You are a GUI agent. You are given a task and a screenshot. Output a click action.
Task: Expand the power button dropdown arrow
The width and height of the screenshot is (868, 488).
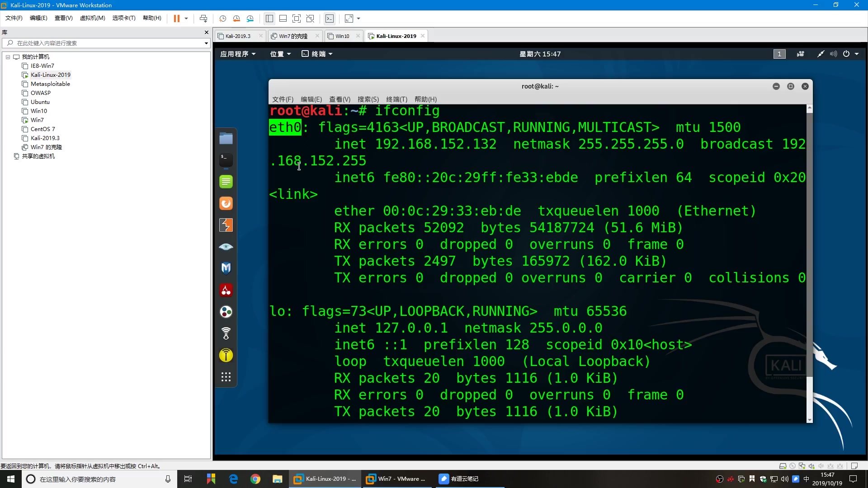click(857, 54)
